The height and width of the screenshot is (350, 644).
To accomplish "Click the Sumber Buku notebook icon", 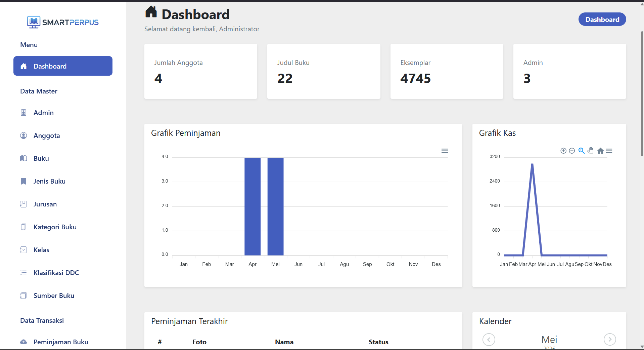I will point(24,296).
